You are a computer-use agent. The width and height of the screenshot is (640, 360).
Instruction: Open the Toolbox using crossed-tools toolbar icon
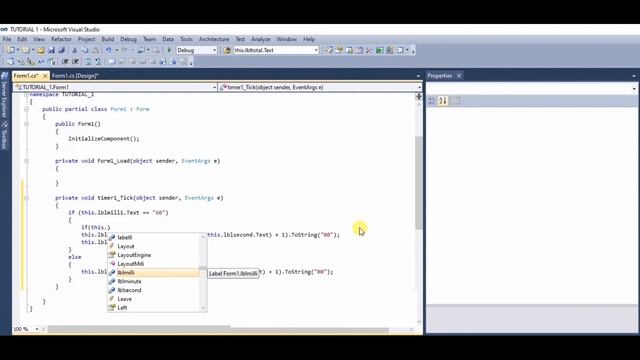click(x=369, y=50)
